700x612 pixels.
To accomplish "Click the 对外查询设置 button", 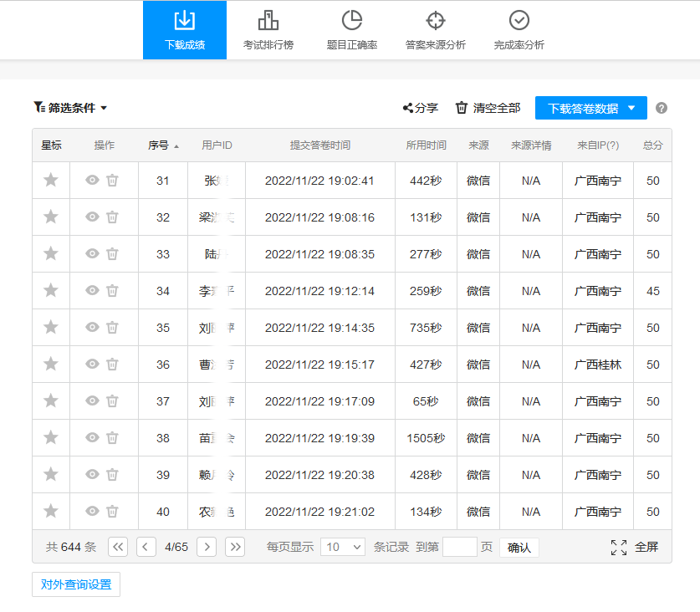I will click(x=75, y=584).
